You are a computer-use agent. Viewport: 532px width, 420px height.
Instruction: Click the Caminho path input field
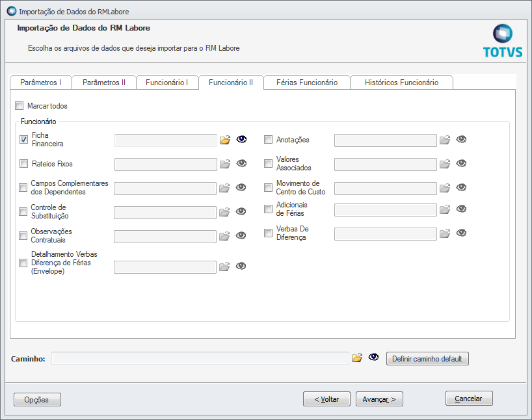200,358
